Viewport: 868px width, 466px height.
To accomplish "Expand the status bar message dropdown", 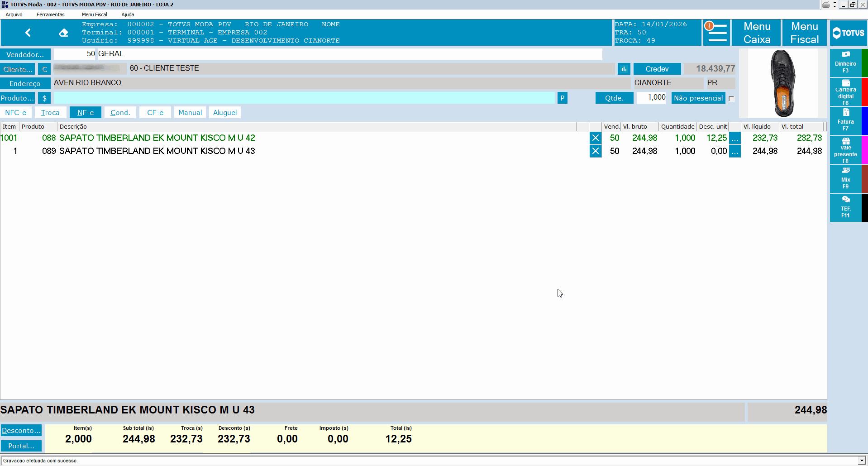I will (862, 461).
